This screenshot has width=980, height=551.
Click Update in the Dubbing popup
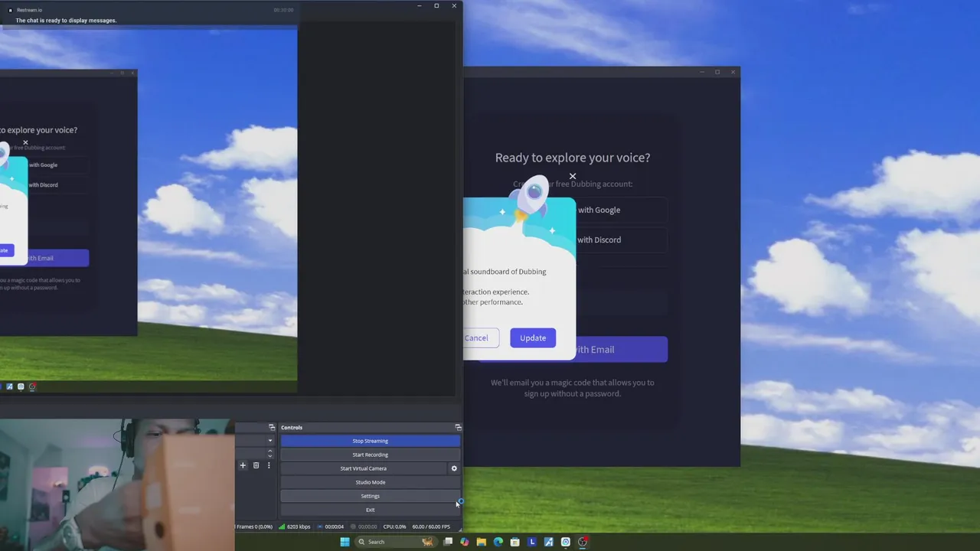[x=533, y=337]
